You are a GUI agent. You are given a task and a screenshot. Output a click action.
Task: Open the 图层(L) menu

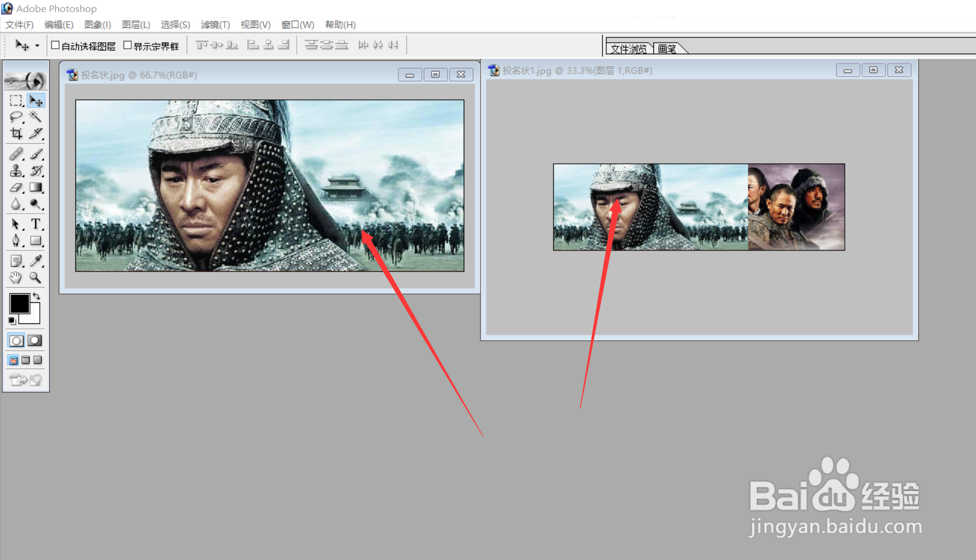[136, 25]
